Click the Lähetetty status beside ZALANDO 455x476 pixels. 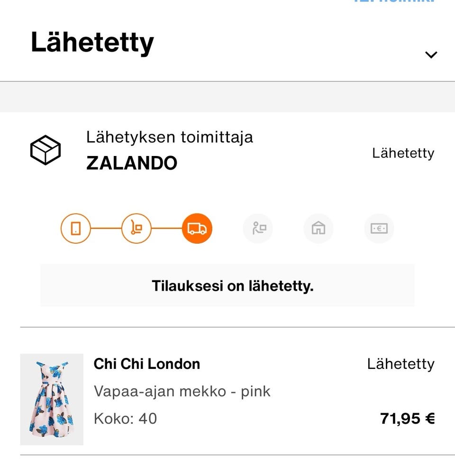click(403, 153)
